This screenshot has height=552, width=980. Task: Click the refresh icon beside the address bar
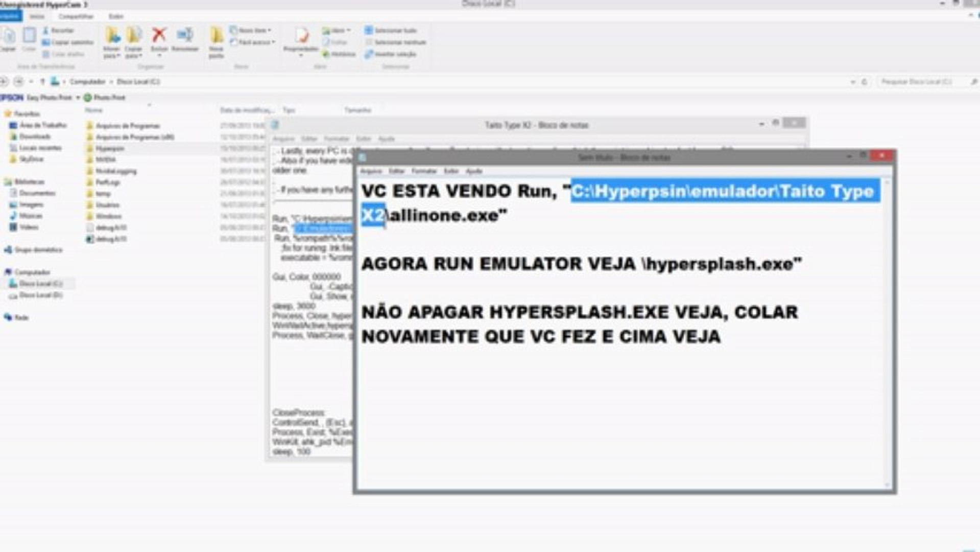(x=864, y=82)
